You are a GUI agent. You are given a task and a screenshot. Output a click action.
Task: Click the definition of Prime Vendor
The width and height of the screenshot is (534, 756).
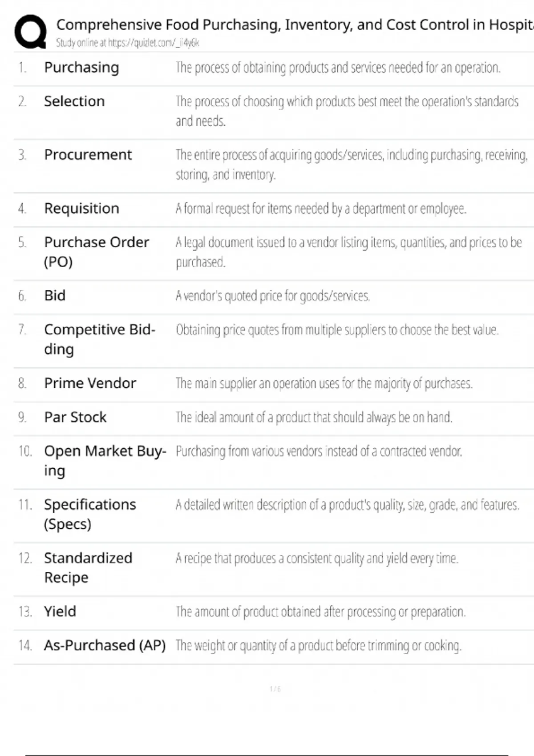point(324,383)
